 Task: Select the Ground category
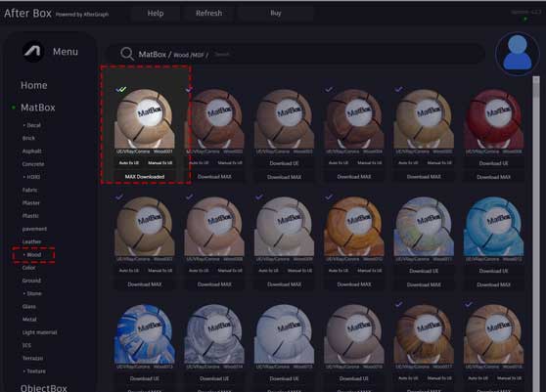tap(31, 281)
